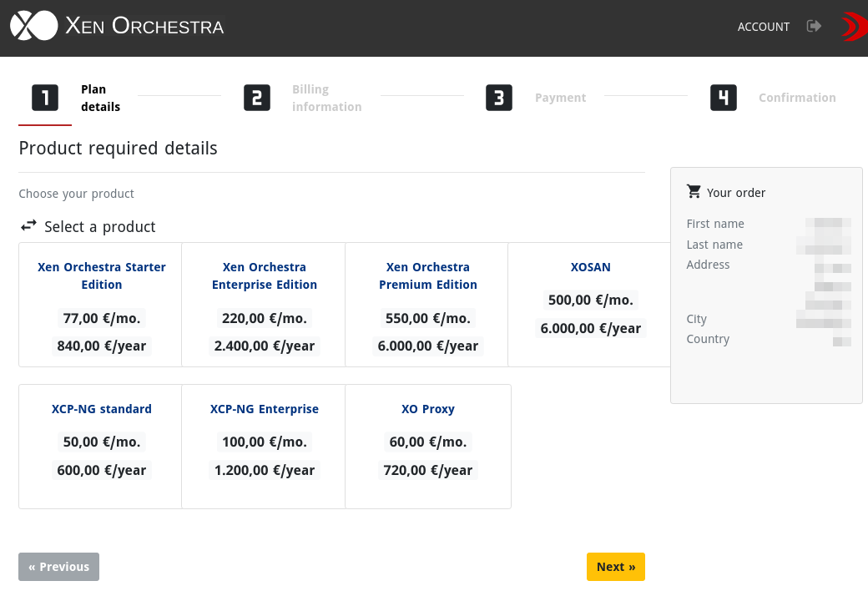Click the step 4 number badge
868x591 pixels.
click(x=724, y=98)
